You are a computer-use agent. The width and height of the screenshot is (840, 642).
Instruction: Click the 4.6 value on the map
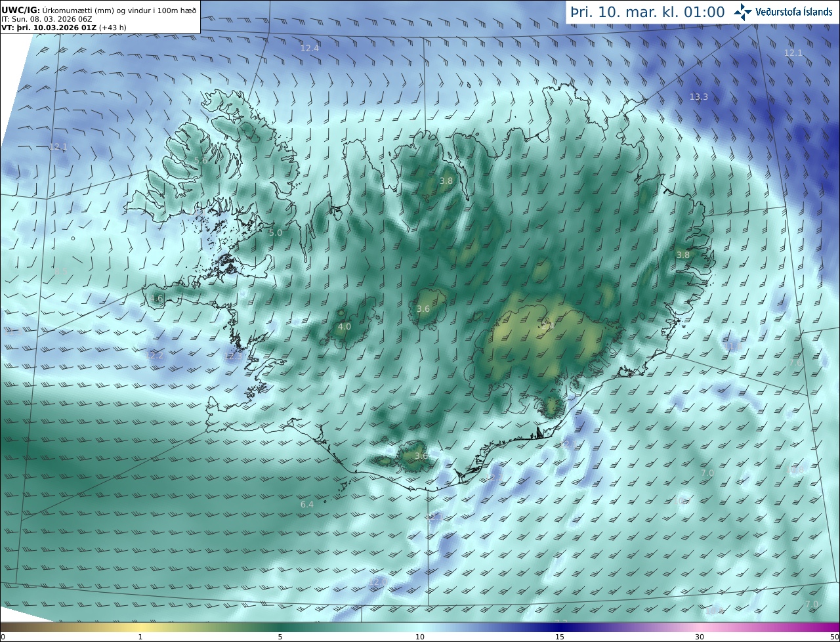tap(156, 298)
